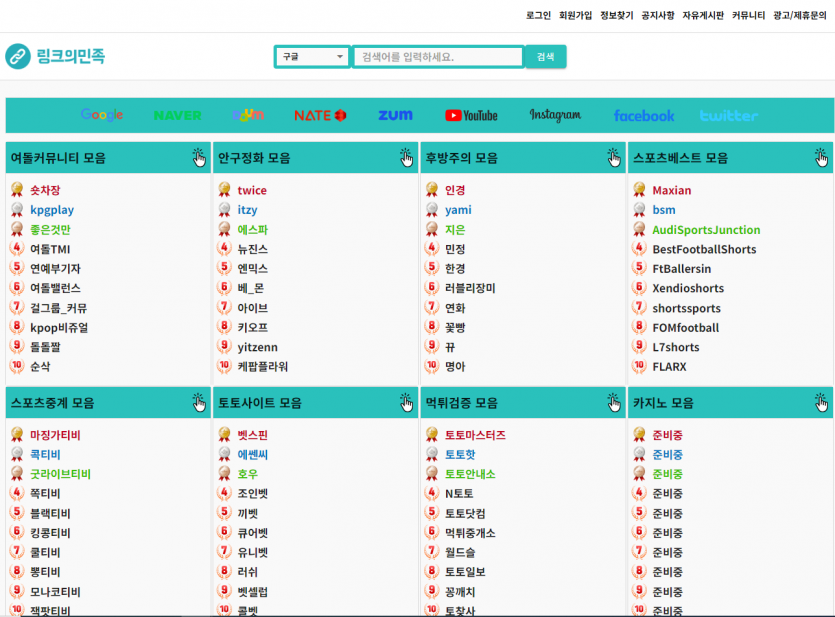Open the NAVER logo shortcut
Image resolution: width=835 pixels, height=617 pixels.
click(x=177, y=116)
